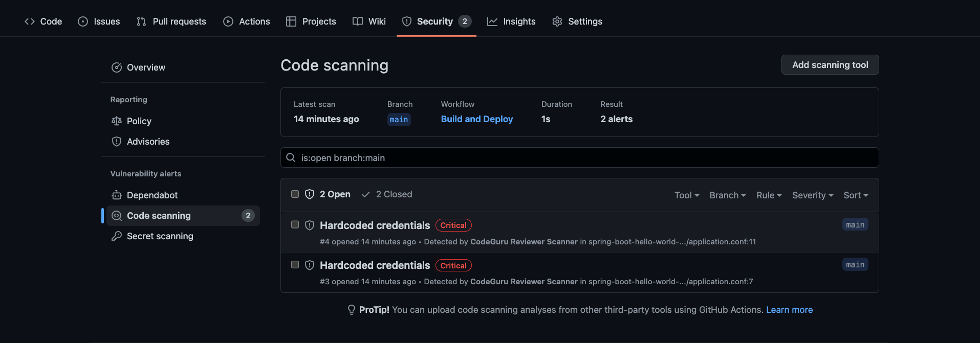Open Hardcoded credentials alert #3

tap(375, 265)
